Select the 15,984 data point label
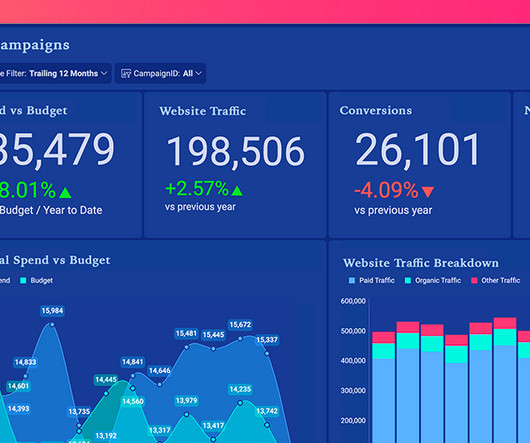This screenshot has width=530, height=443. (x=52, y=311)
